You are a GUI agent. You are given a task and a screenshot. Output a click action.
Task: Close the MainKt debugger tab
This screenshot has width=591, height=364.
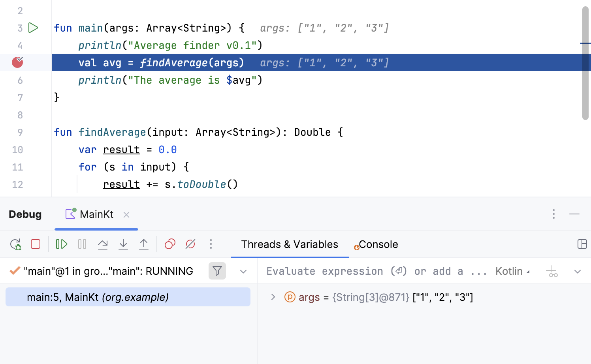point(126,214)
